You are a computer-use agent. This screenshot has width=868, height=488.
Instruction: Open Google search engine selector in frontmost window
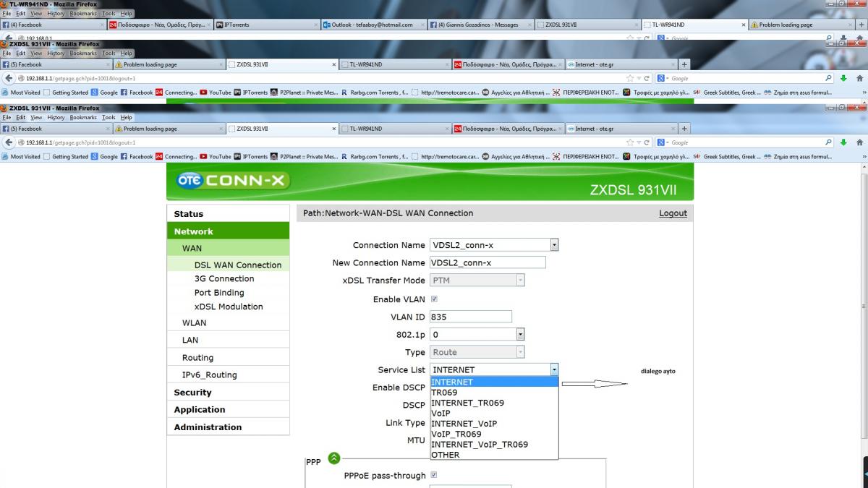coord(663,142)
